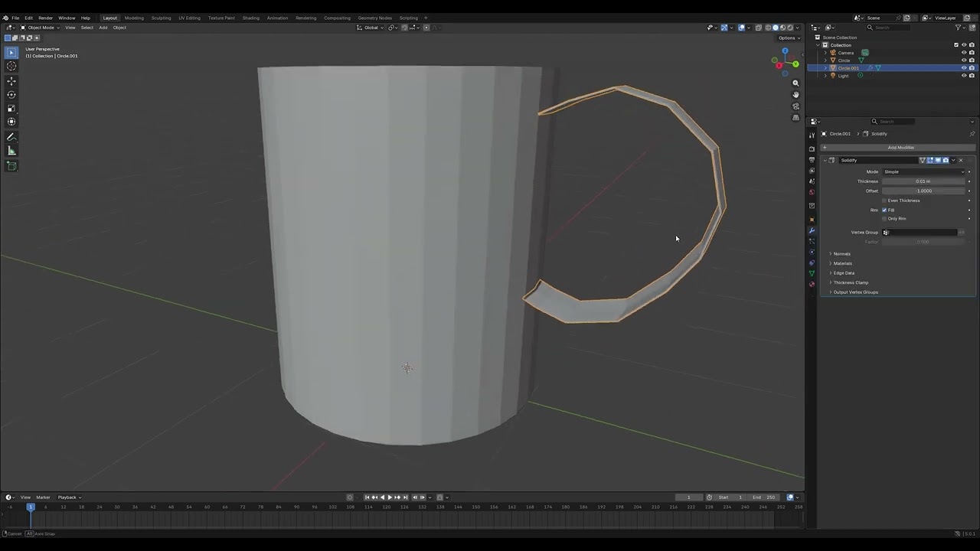The width and height of the screenshot is (980, 551).
Task: Enable the Only Rim checkbox
Action: [884, 219]
